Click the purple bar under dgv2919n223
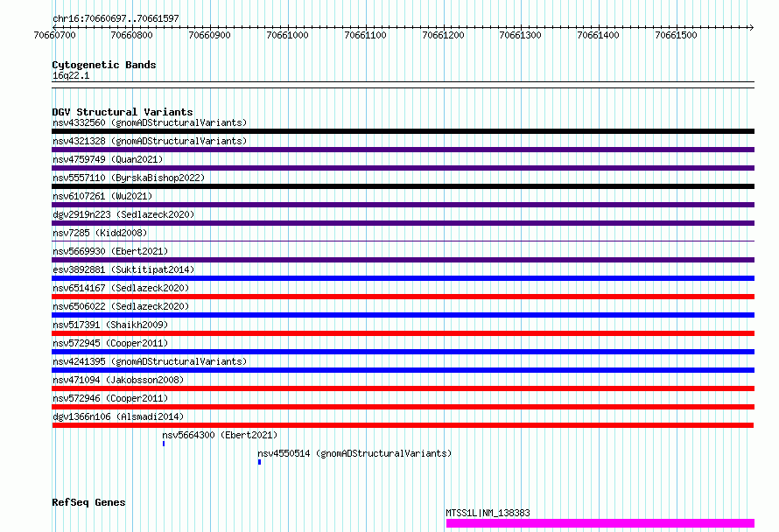 tap(403, 223)
